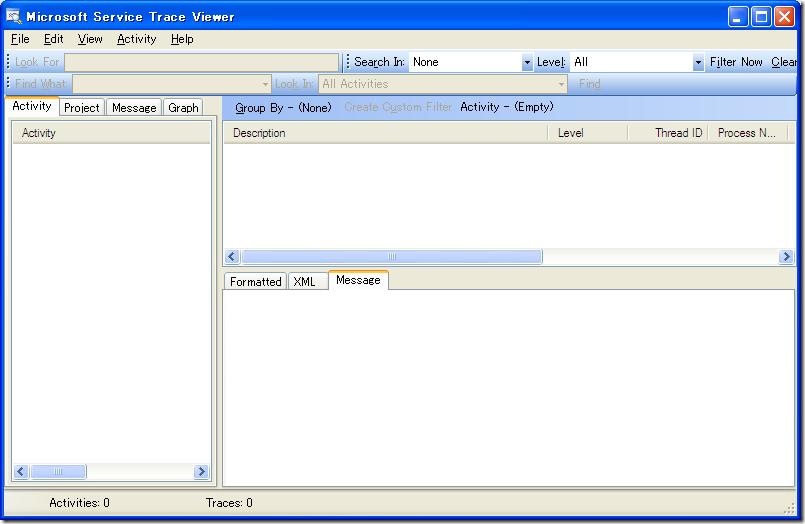Open the Help menu
This screenshot has height=524, width=805.
(x=182, y=39)
